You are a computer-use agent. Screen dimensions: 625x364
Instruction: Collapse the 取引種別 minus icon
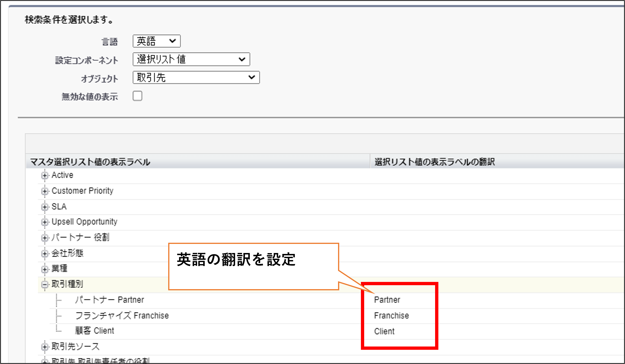point(45,284)
